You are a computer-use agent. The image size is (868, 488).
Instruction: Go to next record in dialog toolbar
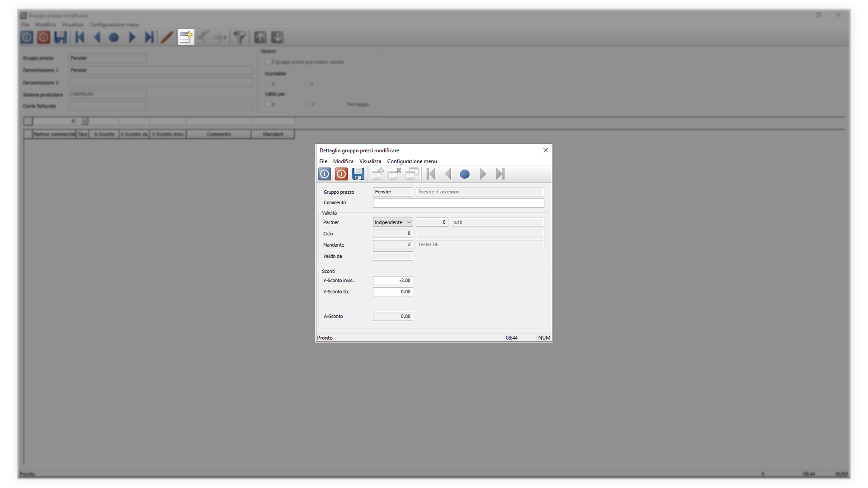[483, 174]
